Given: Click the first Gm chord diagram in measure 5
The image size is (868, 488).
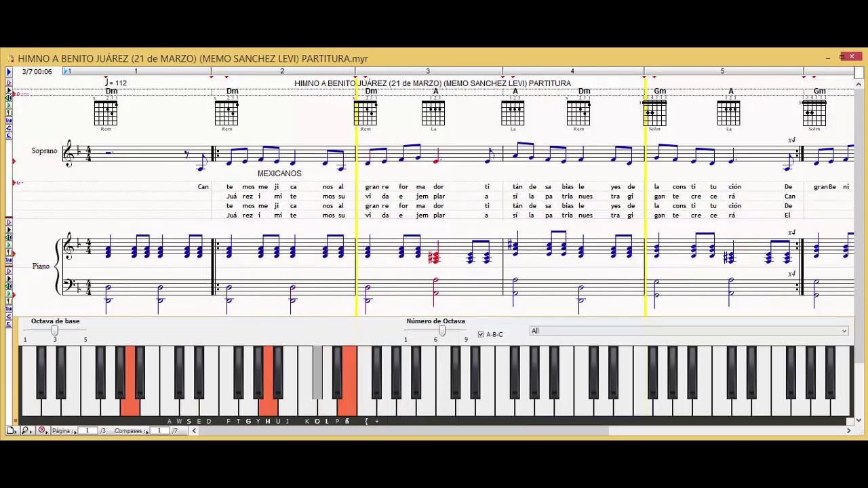Looking at the screenshot, I should 655,112.
